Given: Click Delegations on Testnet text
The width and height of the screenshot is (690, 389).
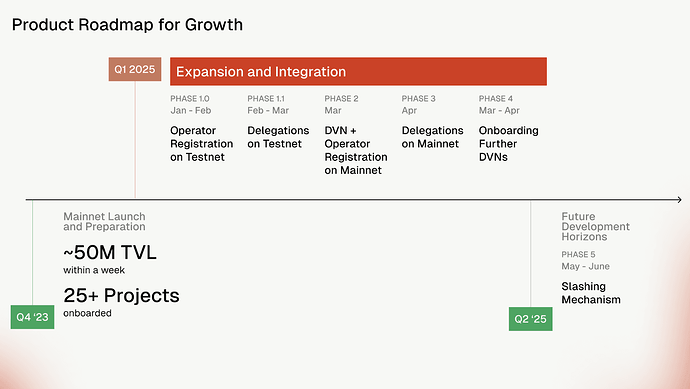Looking at the screenshot, I should point(278,137).
